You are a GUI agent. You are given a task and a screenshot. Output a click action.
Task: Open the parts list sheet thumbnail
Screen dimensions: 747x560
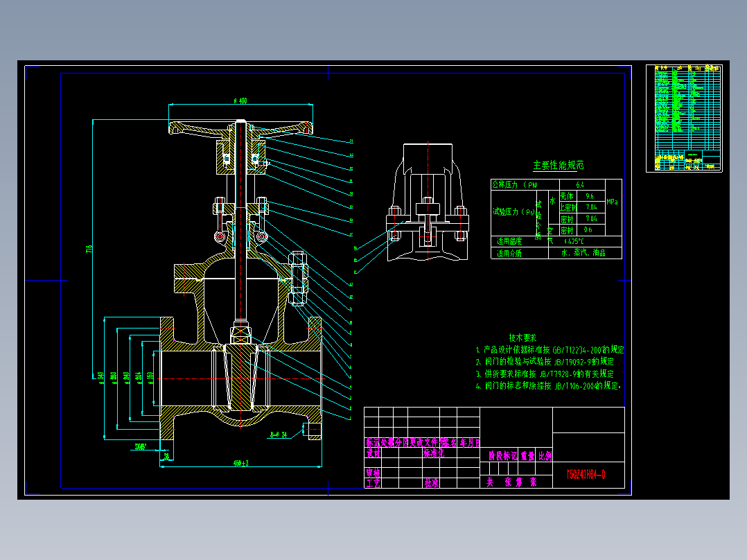coord(684,119)
